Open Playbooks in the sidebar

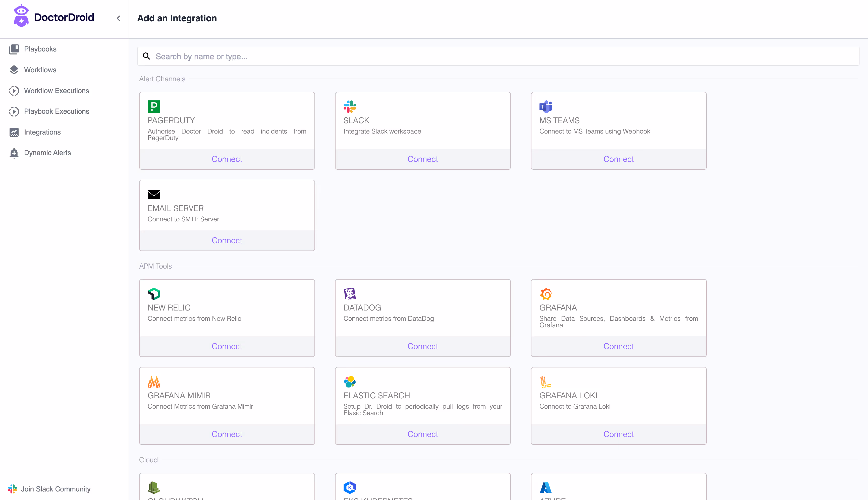40,49
